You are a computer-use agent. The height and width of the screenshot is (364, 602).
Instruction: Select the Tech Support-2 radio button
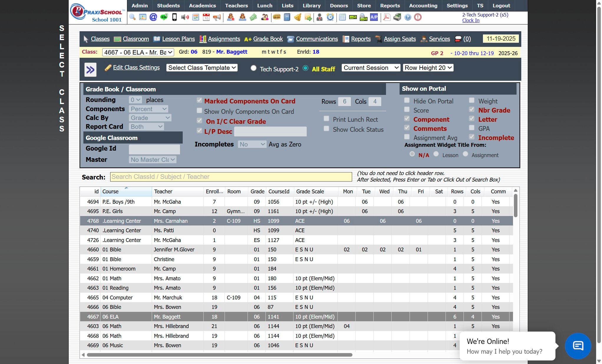(253, 68)
